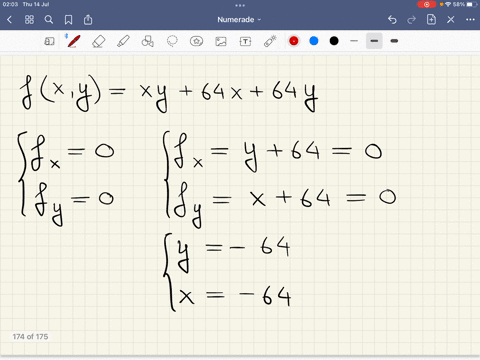Select the Shapes tool

[147, 41]
